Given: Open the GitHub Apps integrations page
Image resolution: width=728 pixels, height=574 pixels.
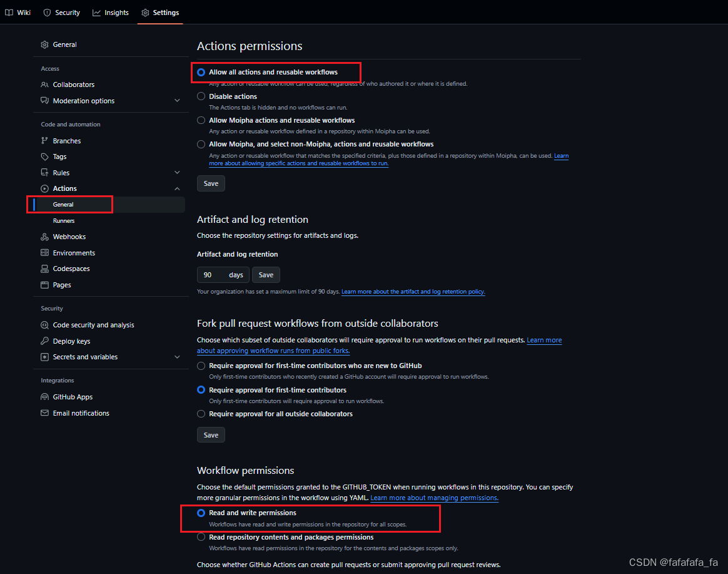Looking at the screenshot, I should (x=74, y=396).
